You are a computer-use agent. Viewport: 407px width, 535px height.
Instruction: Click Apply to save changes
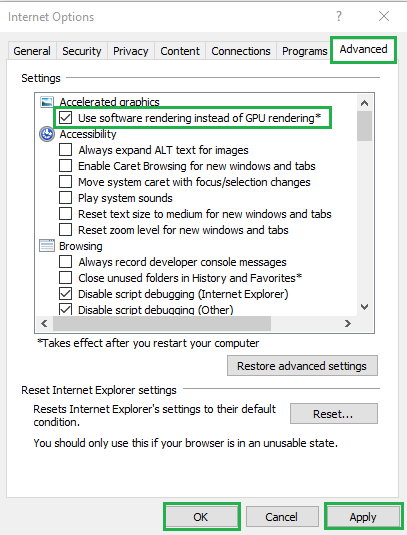pyautogui.click(x=363, y=517)
